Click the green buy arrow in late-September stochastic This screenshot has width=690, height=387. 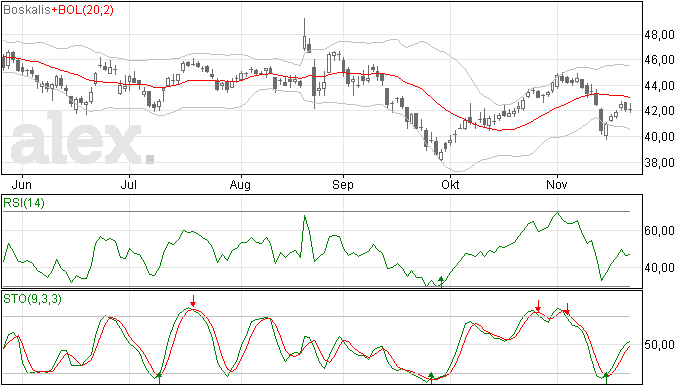pyautogui.click(x=431, y=377)
